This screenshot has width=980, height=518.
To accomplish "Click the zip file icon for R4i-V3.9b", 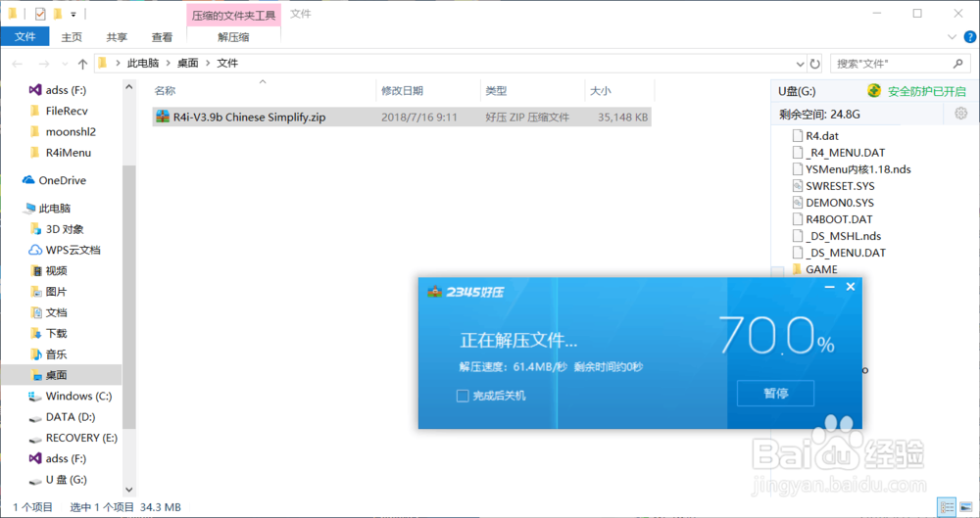I will point(163,117).
